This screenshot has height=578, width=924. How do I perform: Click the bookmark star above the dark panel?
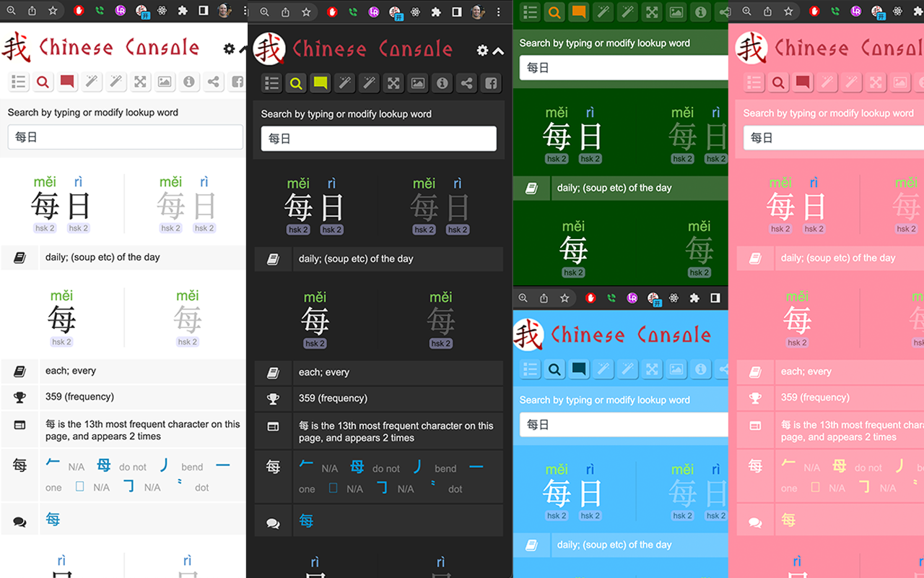(306, 12)
